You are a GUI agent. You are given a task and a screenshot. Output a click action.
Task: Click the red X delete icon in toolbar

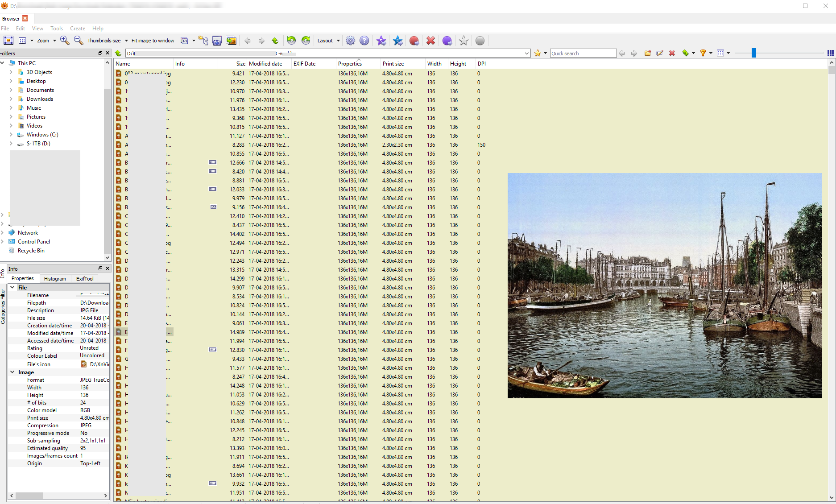(x=430, y=41)
